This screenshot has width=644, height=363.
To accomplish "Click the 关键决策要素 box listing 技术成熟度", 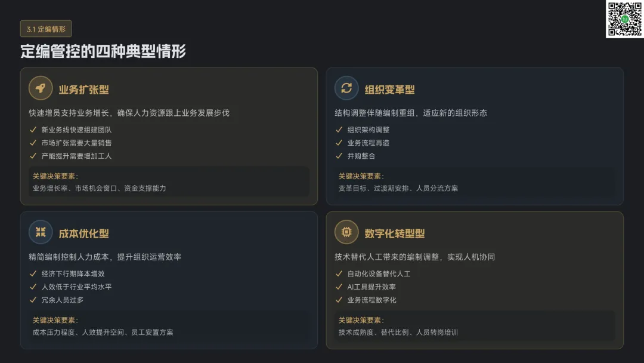I will click(x=475, y=325).
